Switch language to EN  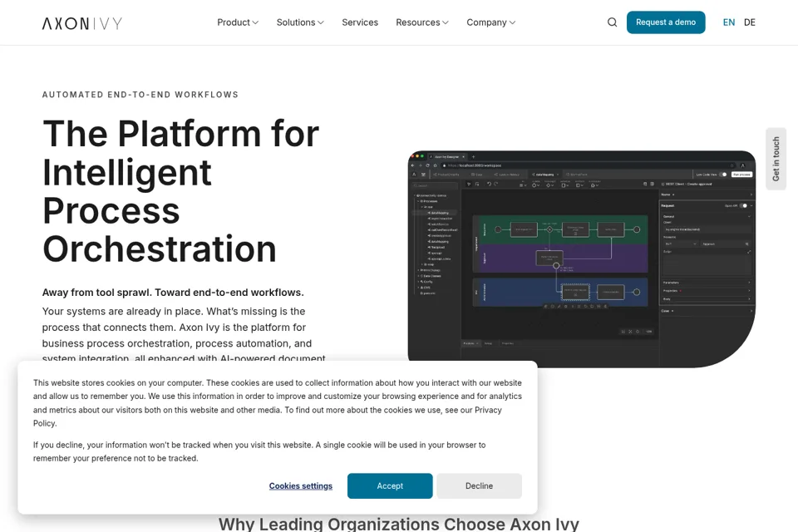729,22
